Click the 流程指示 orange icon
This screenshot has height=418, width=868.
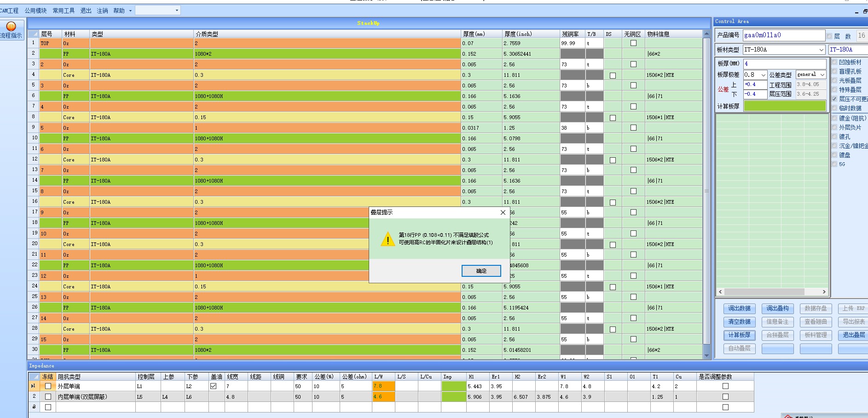click(11, 27)
